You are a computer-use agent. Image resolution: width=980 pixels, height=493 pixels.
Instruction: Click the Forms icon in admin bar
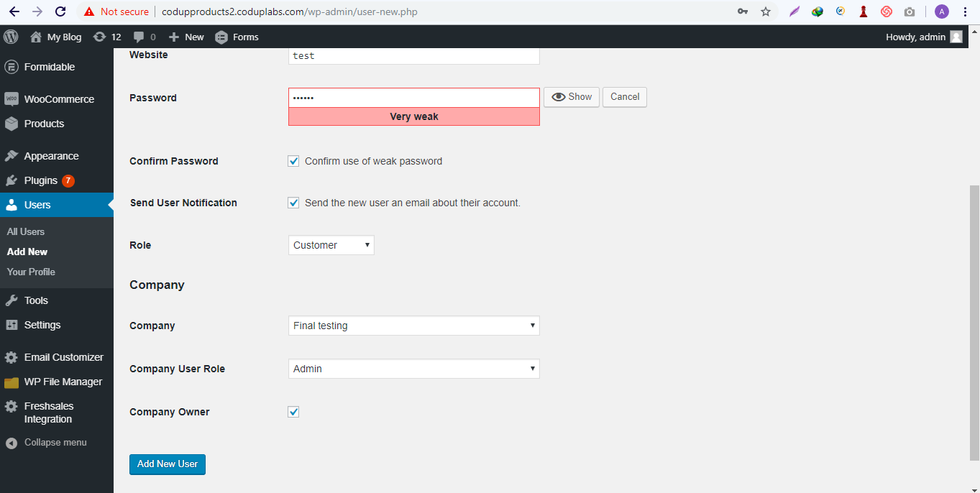221,37
